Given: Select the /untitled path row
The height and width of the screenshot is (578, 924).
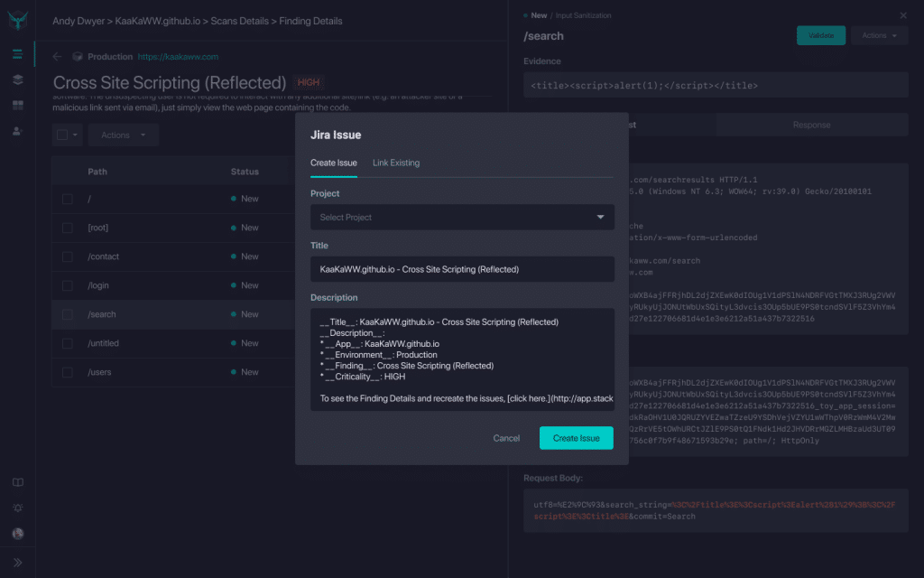Looking at the screenshot, I should point(173,343).
